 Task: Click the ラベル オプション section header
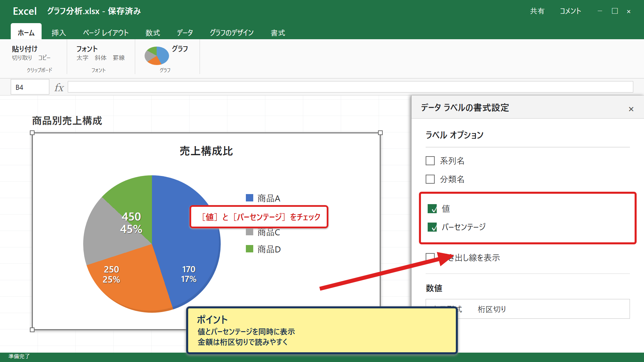[x=454, y=135]
